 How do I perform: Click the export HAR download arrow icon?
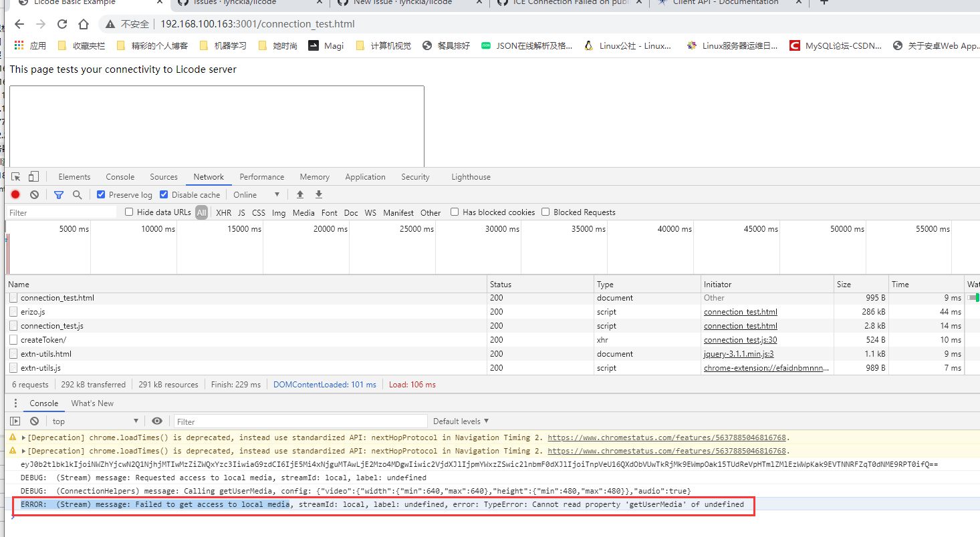[319, 194]
